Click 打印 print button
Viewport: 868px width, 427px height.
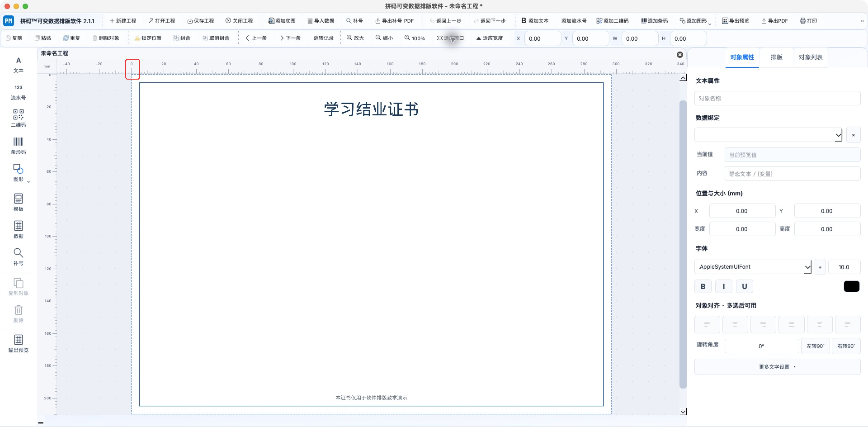(x=808, y=21)
